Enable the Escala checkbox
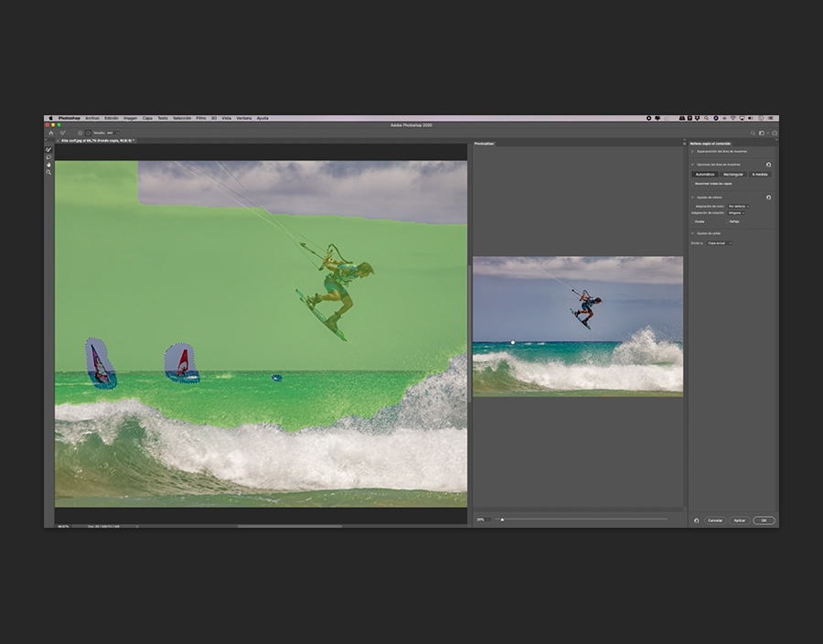This screenshot has width=823, height=644. pos(693,221)
